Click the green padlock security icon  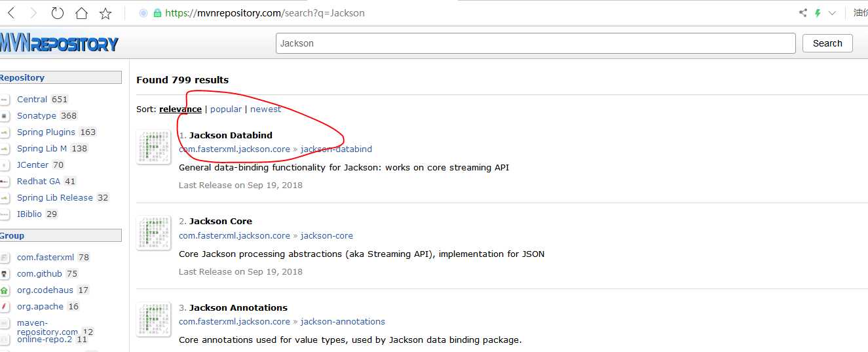click(x=157, y=12)
